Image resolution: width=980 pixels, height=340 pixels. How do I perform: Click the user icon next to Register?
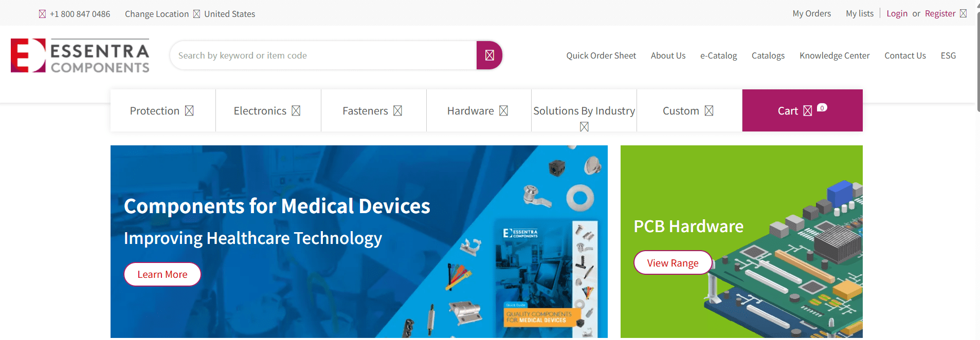[x=963, y=13]
